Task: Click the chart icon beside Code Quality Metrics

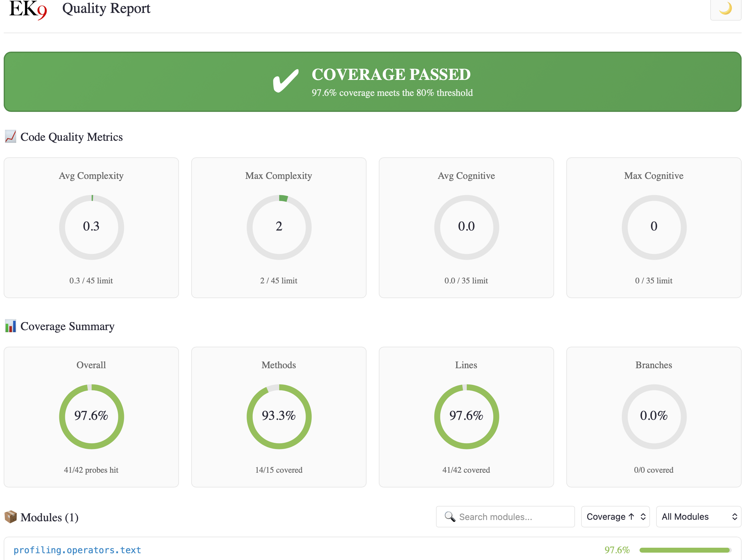Action: pyautogui.click(x=10, y=137)
